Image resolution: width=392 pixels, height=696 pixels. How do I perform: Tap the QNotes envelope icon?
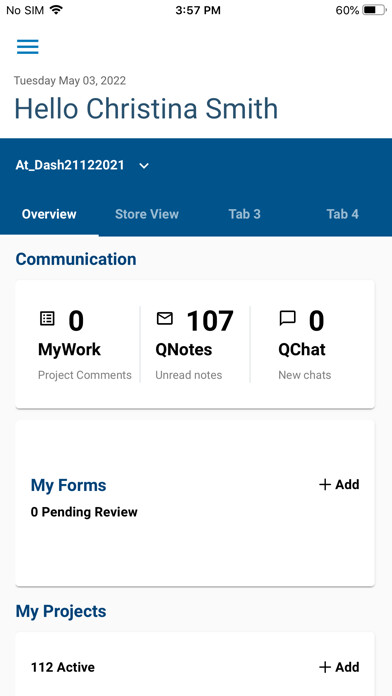[165, 318]
